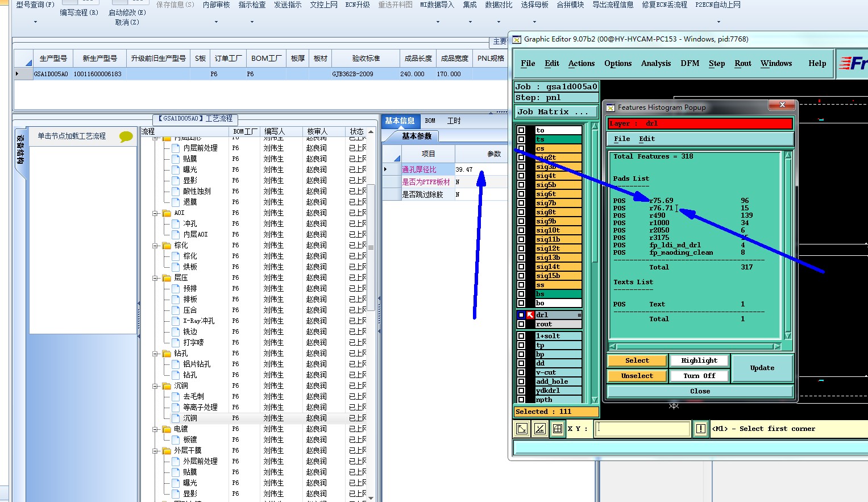Toggle the 'ts' layer checkbox

pos(521,139)
